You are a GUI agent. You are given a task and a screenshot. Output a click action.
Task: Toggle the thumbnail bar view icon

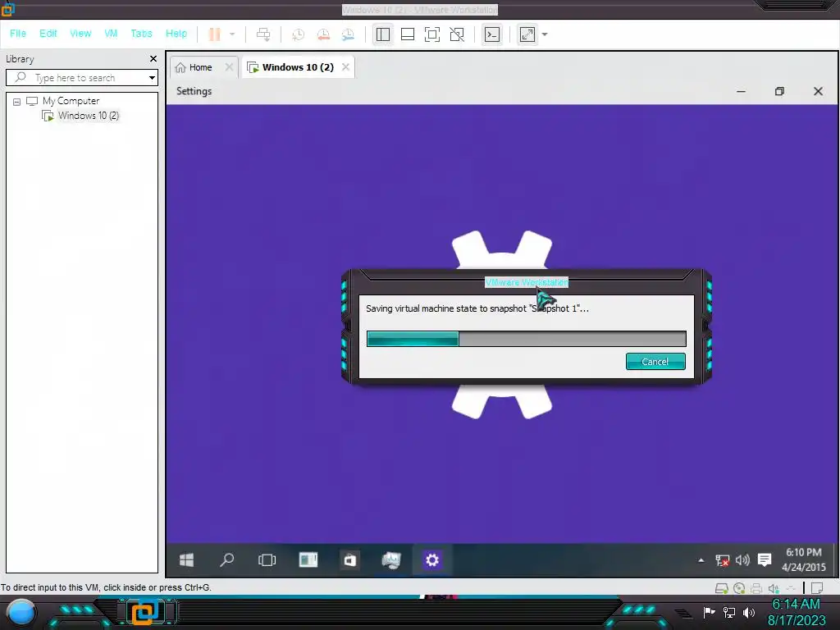pyautogui.click(x=408, y=34)
